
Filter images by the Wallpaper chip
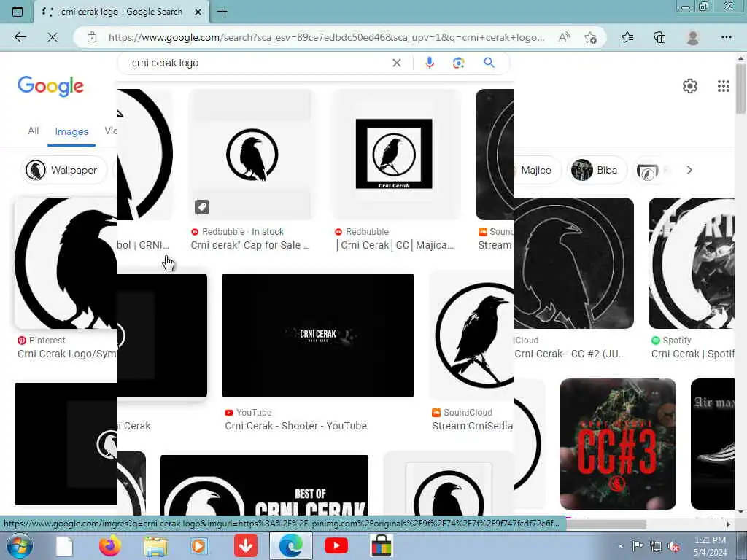pyautogui.click(x=64, y=170)
